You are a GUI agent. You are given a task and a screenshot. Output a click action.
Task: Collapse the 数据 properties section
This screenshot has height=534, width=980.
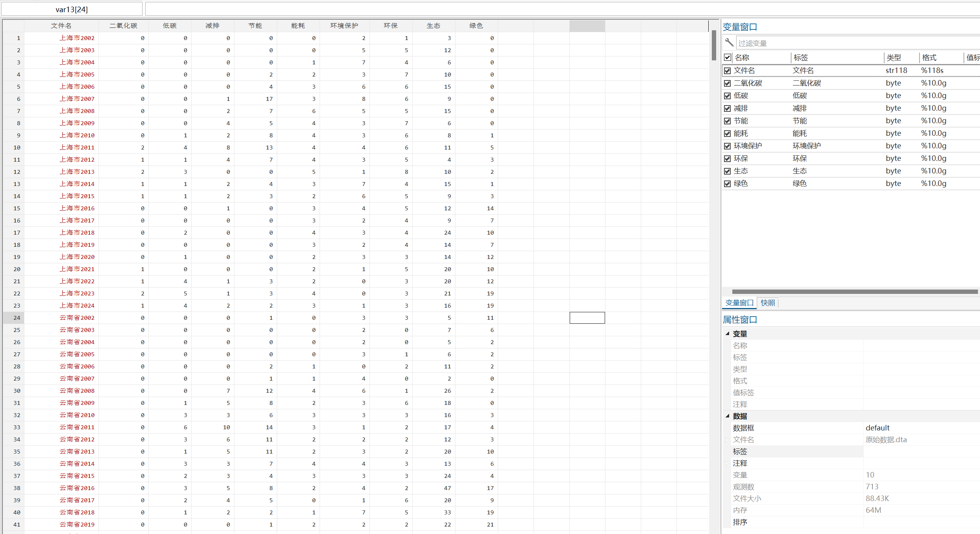tap(727, 416)
